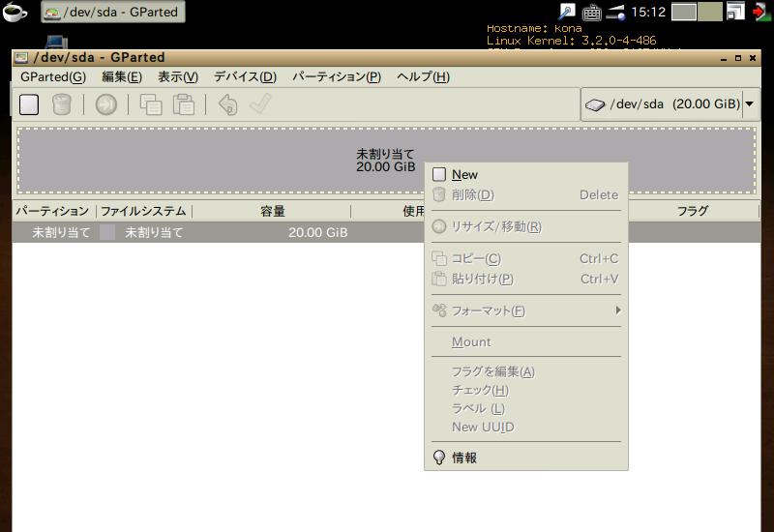This screenshot has width=774, height=532.
Task: Select リサイズ/移動(R) in context menu
Action: click(526, 226)
